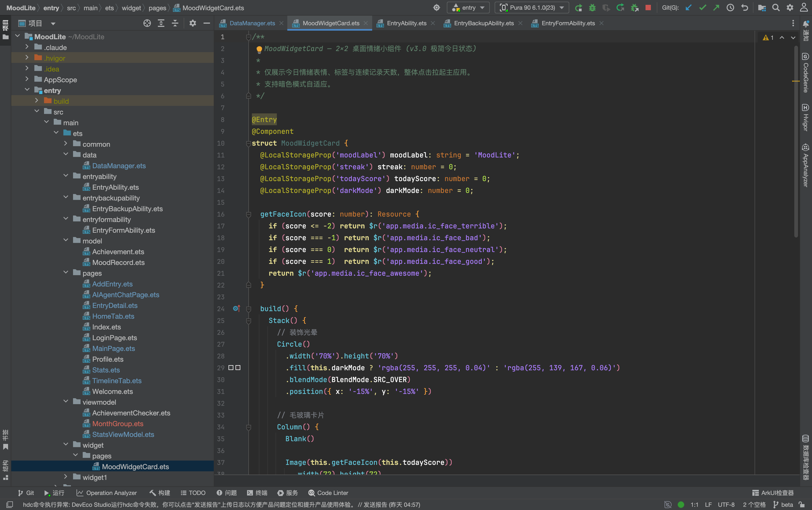Switch to the DataManager.ets tab
This screenshot has width=812, height=510.
[252, 23]
